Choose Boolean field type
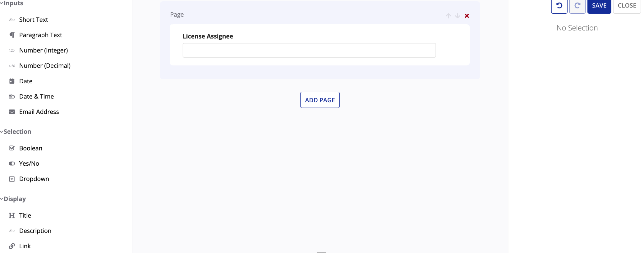644x253 pixels. click(31, 148)
